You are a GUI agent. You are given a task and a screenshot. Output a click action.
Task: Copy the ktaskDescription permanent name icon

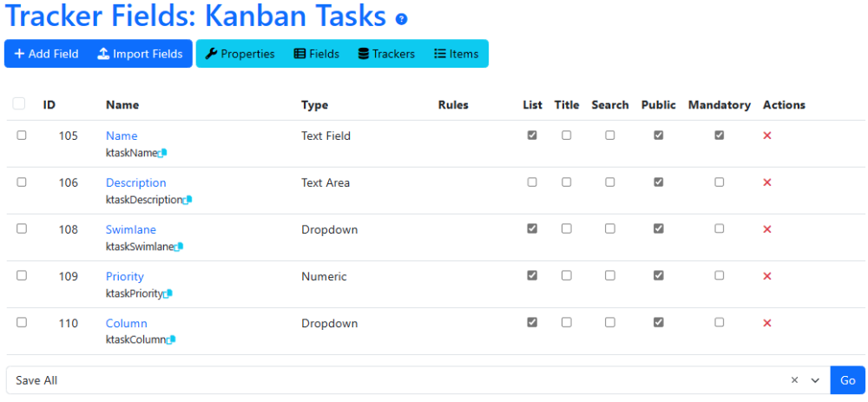point(187,200)
